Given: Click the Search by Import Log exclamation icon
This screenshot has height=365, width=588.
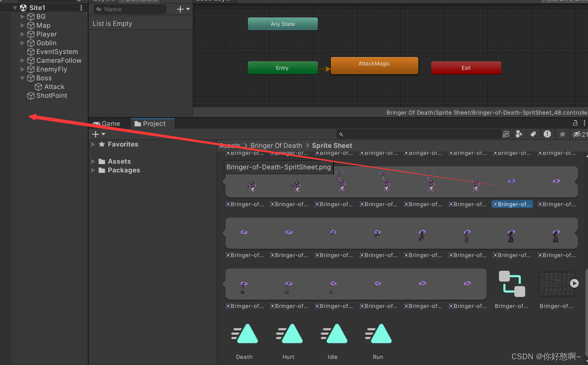Looking at the screenshot, I should tap(547, 134).
